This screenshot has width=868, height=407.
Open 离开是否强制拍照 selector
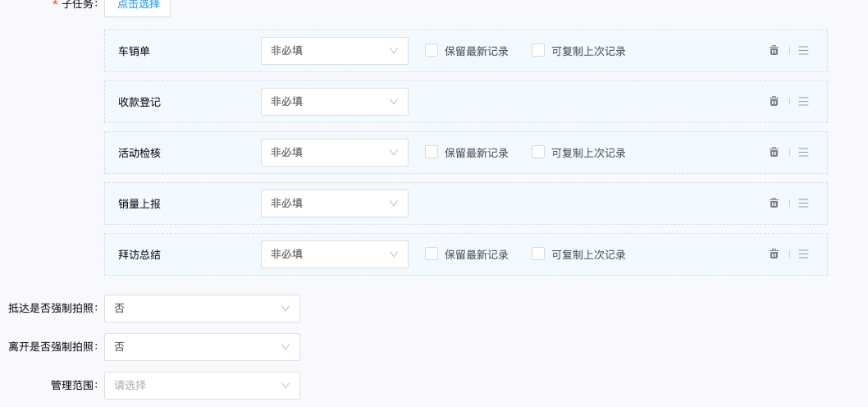(202, 347)
